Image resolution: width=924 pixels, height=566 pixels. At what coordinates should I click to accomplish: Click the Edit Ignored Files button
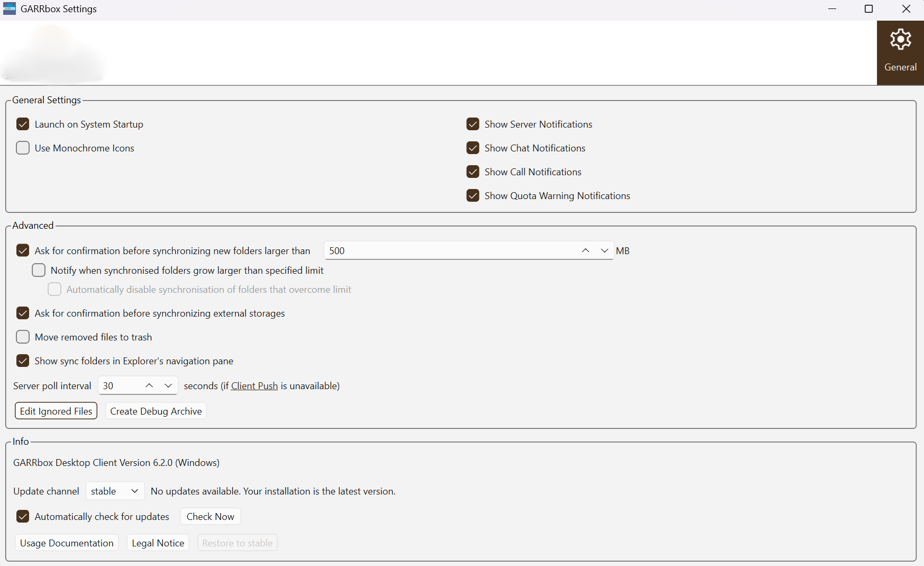pyautogui.click(x=56, y=410)
